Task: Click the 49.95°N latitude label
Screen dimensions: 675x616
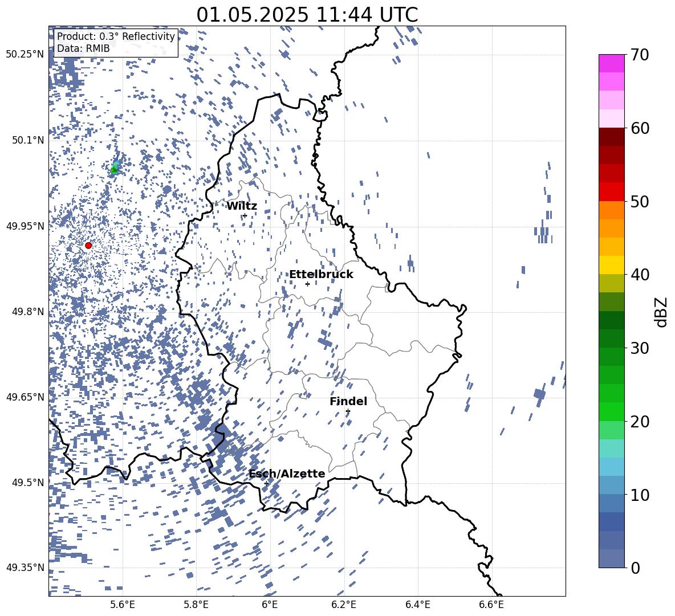Action: pos(25,226)
